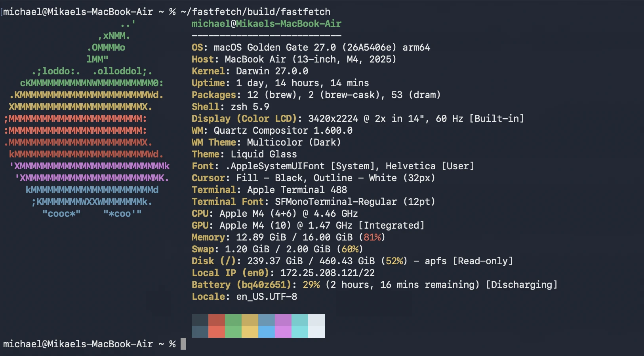The width and height of the screenshot is (644, 356).
Task: Click the darker red color swatch
Action: [x=217, y=320]
